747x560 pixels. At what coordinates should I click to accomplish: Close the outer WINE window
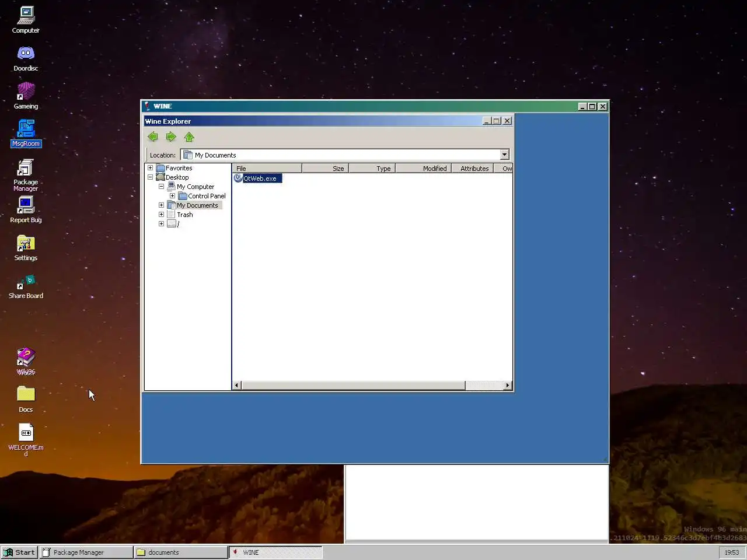(603, 106)
